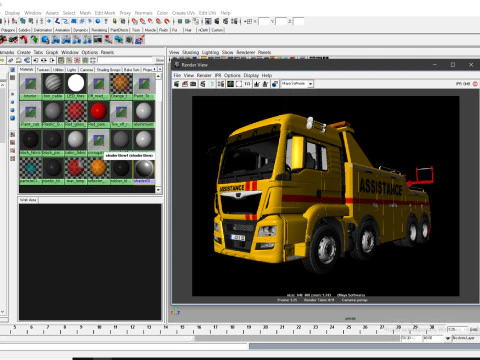Click frame 20 on the time slider
480x360 pixels.
pyautogui.click(x=266, y=327)
